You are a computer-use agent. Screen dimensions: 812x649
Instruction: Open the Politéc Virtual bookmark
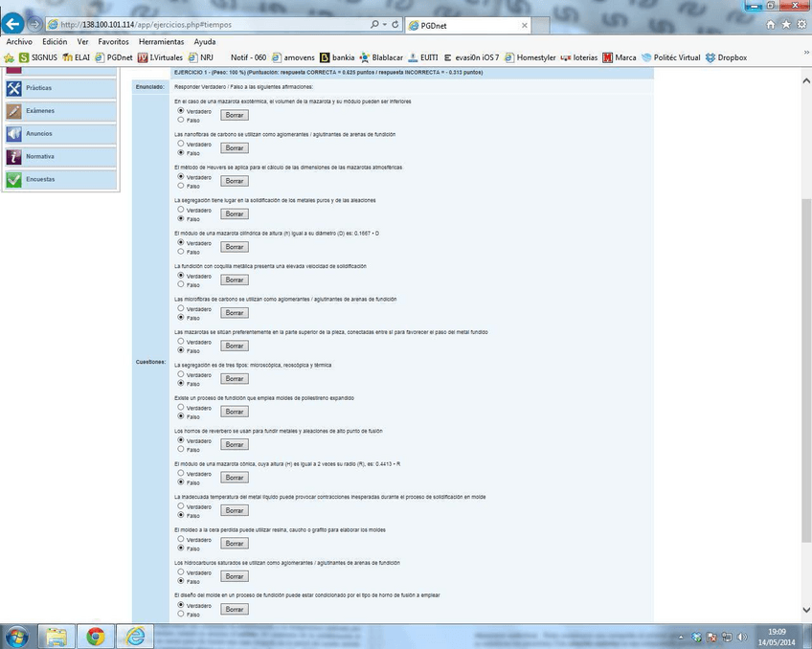tap(670, 57)
